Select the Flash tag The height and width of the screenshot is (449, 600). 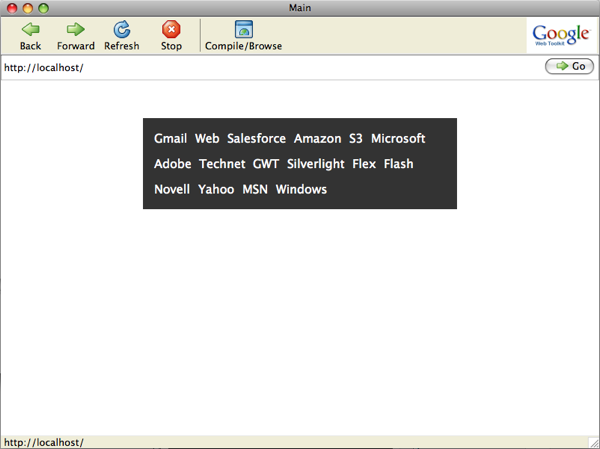[x=399, y=164]
